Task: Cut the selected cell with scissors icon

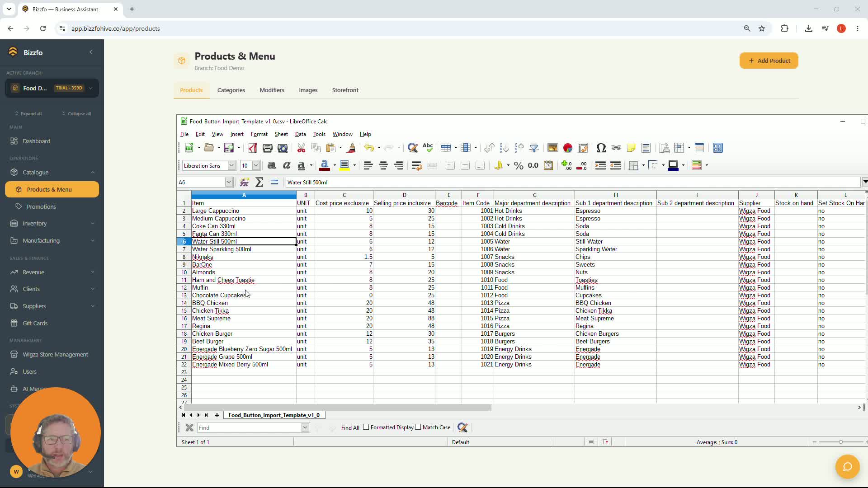Action: [x=301, y=148]
